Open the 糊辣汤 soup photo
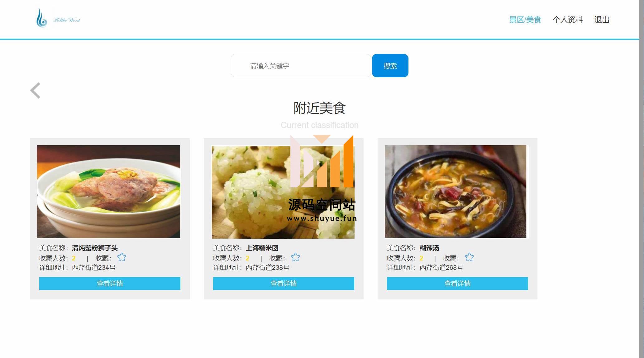The height and width of the screenshot is (358, 644). [456, 191]
